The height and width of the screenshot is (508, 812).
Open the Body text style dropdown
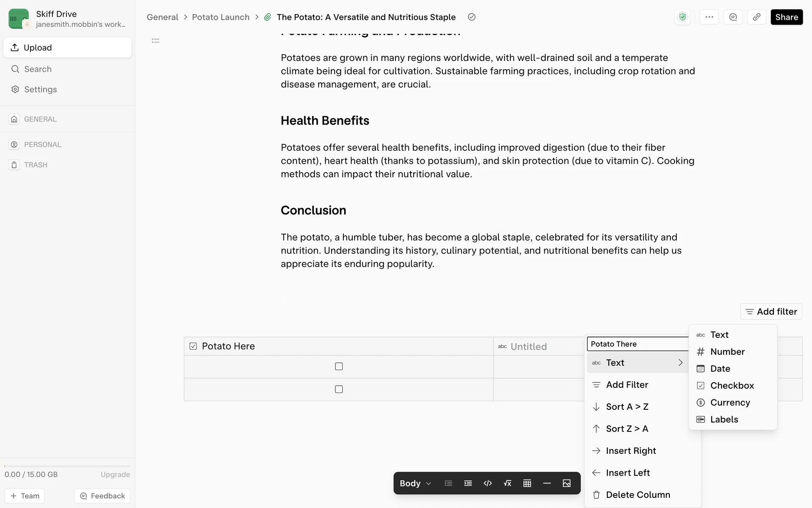(x=415, y=483)
